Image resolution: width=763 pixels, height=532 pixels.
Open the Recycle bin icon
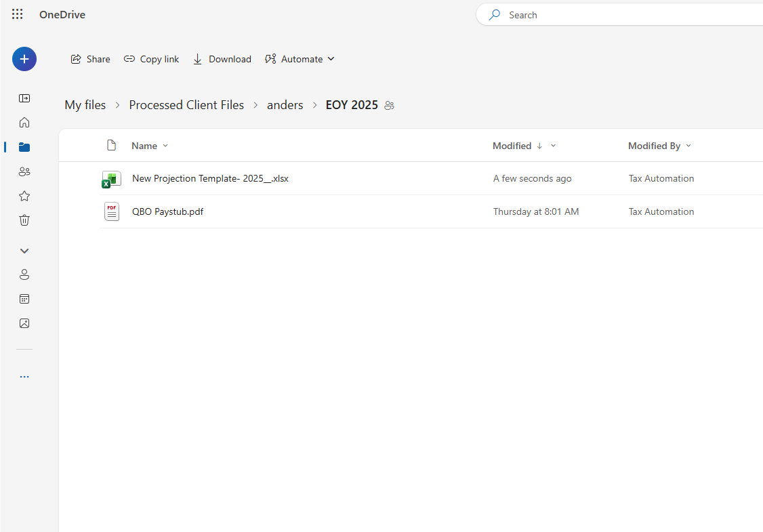pyautogui.click(x=24, y=220)
